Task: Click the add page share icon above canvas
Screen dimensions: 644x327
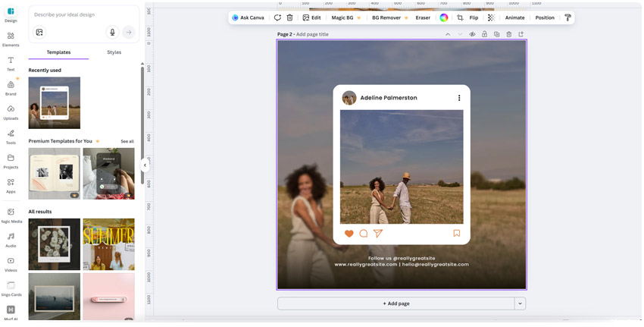Action: pos(521,34)
